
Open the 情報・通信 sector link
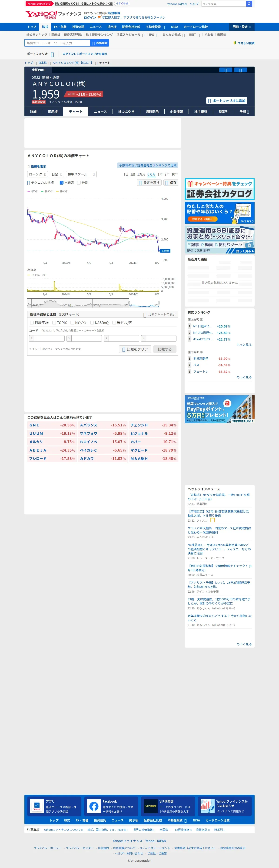click(50, 78)
